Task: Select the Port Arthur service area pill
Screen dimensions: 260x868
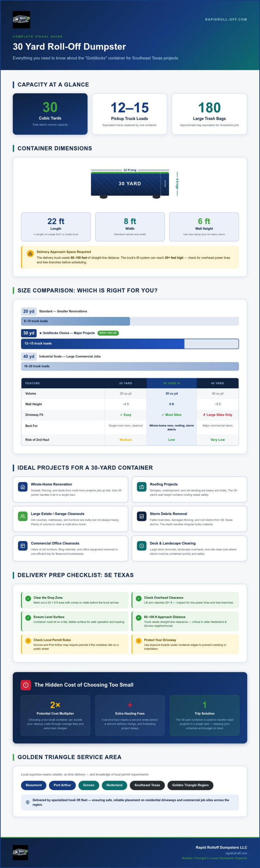Action: coord(62,785)
